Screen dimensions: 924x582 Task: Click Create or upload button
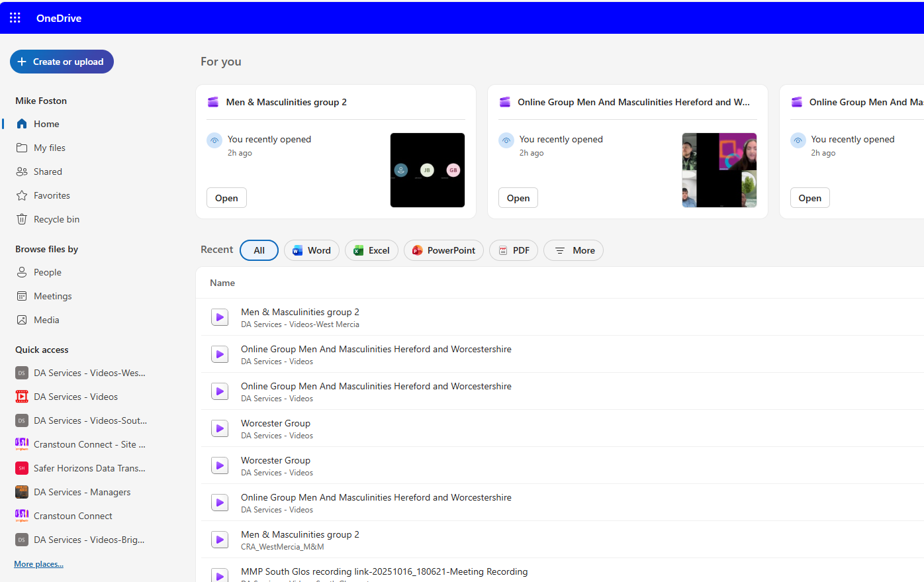click(62, 62)
